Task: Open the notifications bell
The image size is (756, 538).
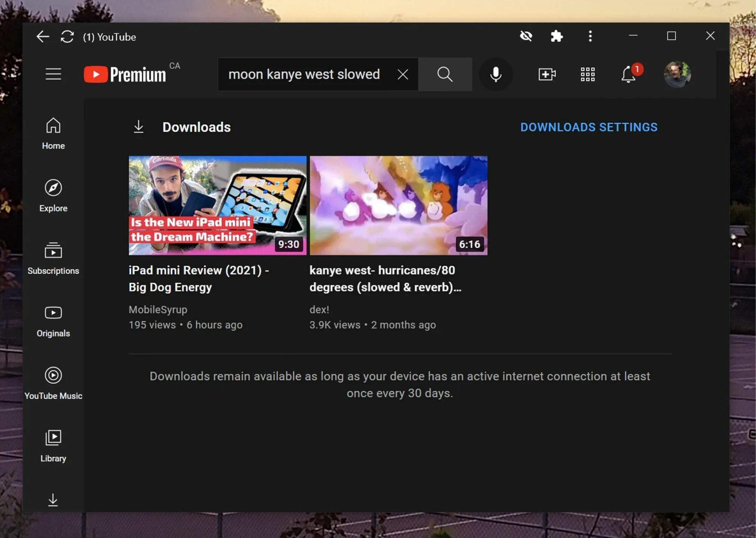Action: [628, 74]
